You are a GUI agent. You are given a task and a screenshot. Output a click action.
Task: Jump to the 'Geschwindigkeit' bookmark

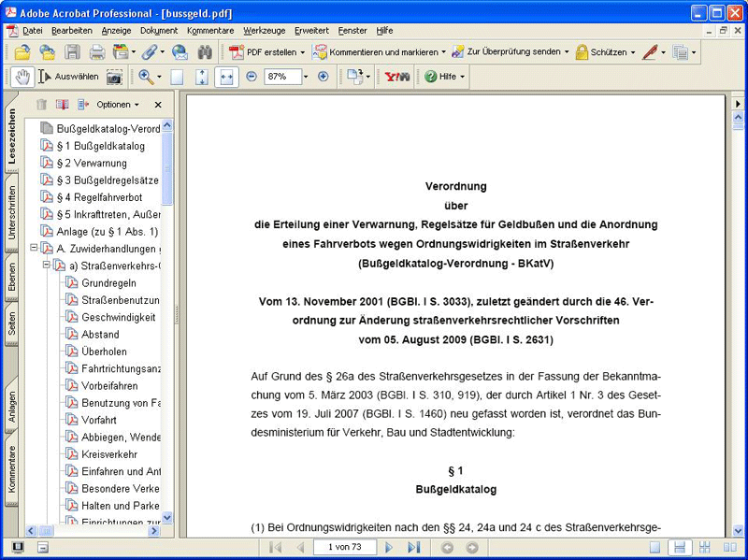119,318
